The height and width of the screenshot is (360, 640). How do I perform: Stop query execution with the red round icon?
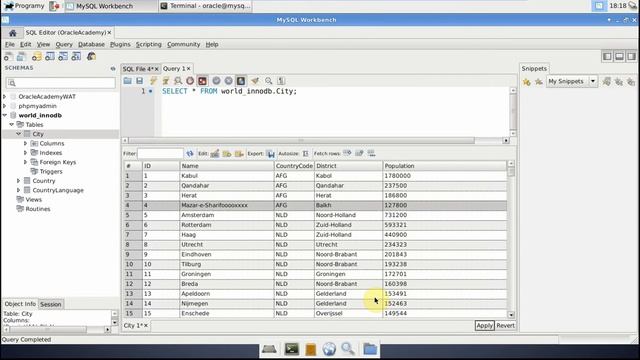click(x=190, y=81)
